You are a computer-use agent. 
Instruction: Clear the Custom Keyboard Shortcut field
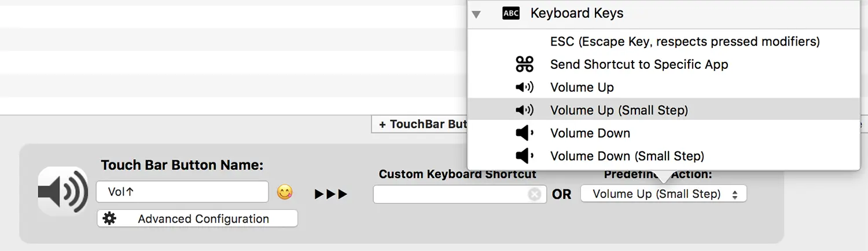point(535,194)
